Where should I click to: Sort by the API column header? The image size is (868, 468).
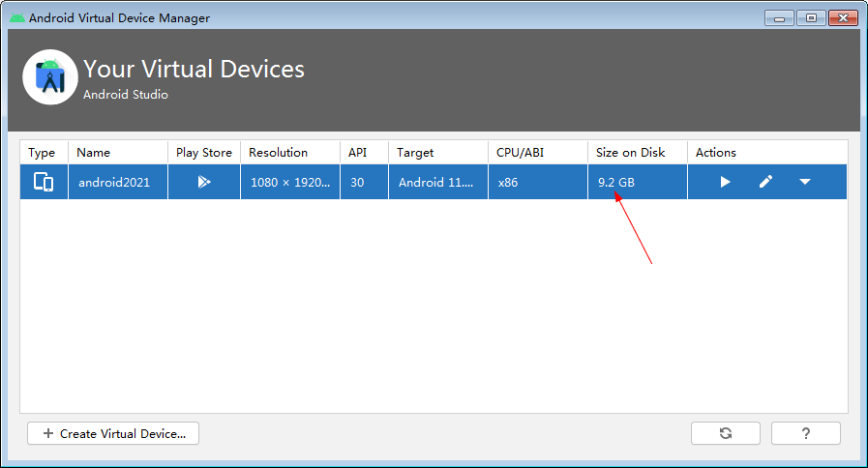click(x=364, y=152)
